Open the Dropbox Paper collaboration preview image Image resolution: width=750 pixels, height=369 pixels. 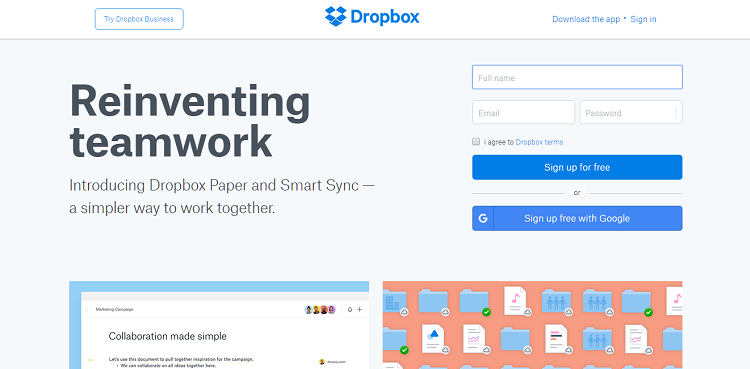pos(219,325)
